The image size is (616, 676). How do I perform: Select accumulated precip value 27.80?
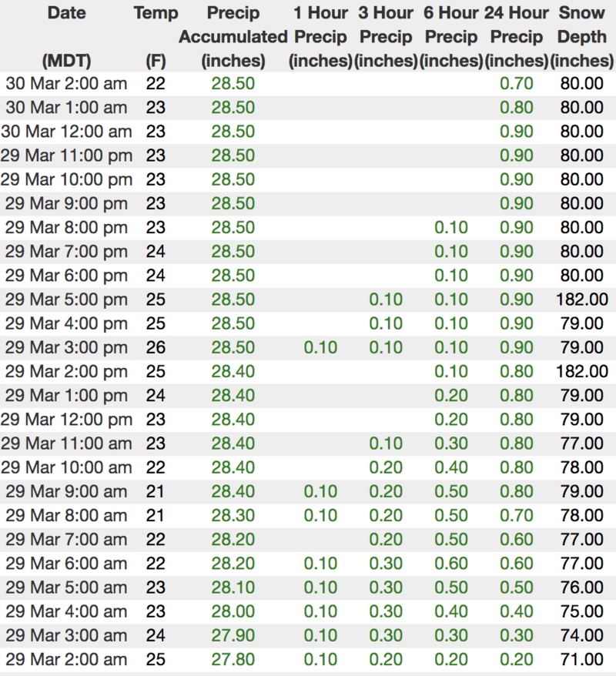(x=233, y=659)
